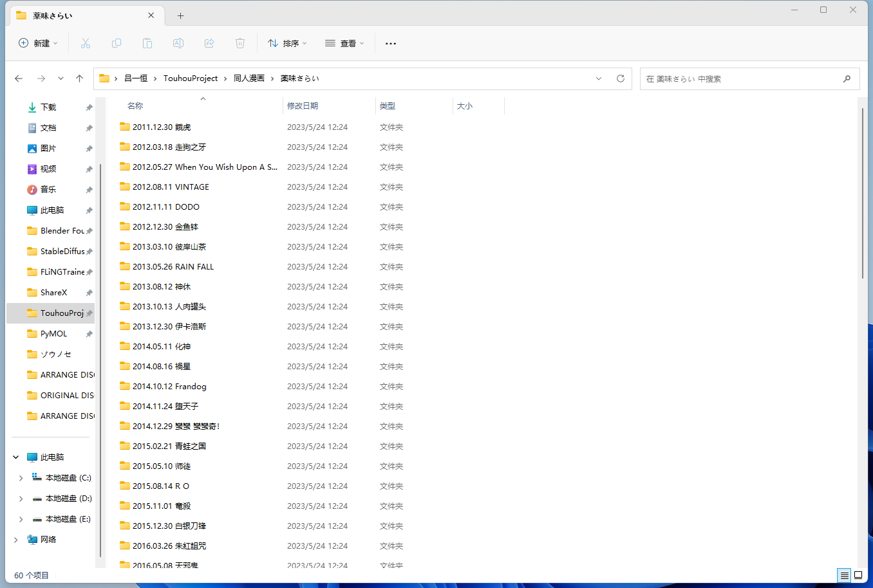This screenshot has width=873, height=588.
Task: Click the Cut scissors icon in toolbar
Action: click(86, 43)
